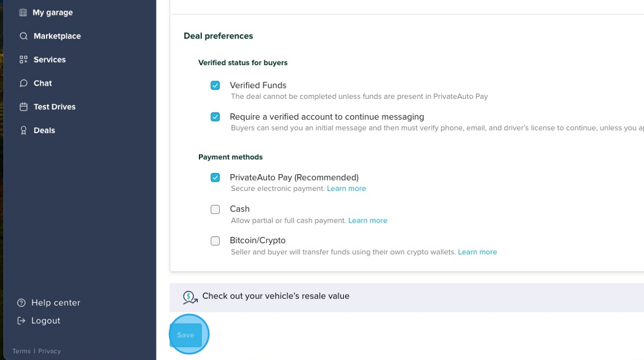Enable the Cash payment checkbox
The height and width of the screenshot is (360, 644).
215,209
